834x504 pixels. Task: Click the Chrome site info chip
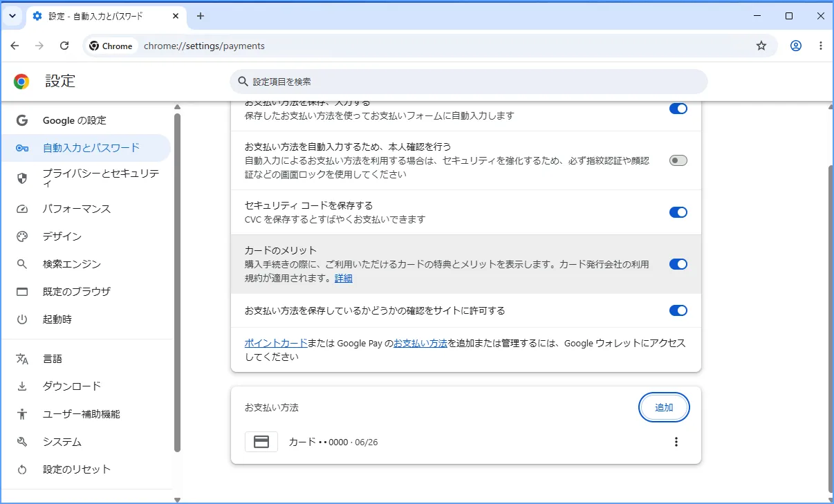(111, 46)
